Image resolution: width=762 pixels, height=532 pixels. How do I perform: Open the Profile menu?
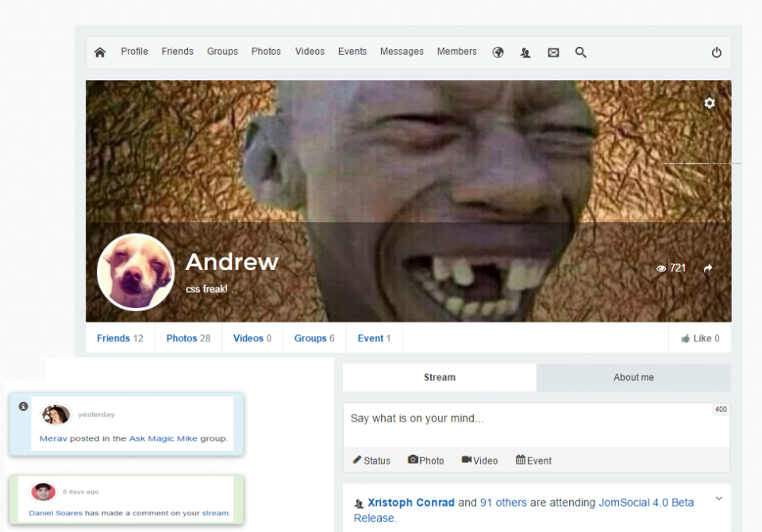(x=134, y=52)
